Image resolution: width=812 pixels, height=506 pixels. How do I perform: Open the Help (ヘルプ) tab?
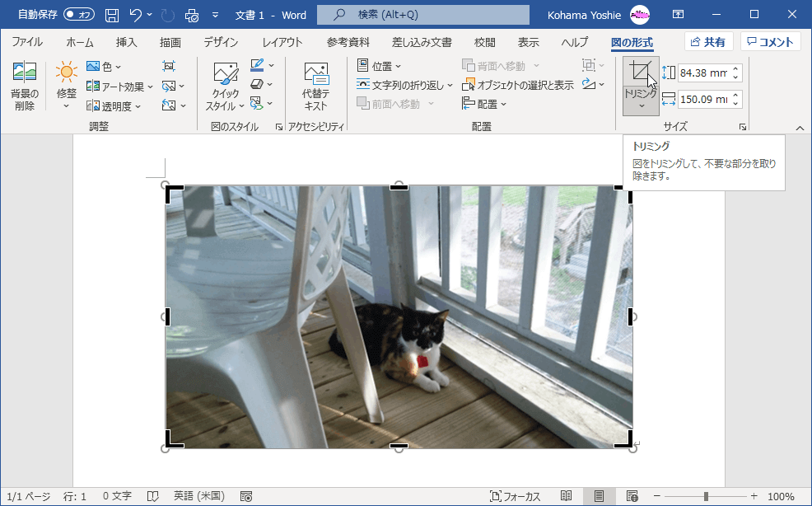575,42
